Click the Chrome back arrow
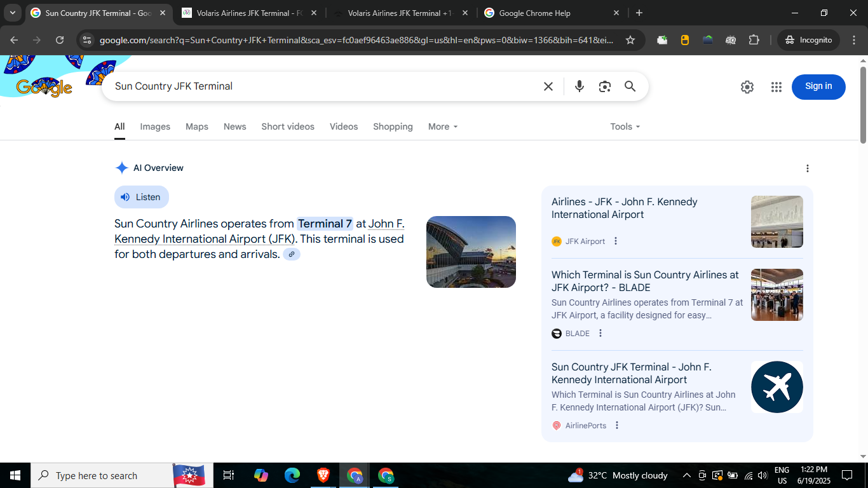This screenshot has width=868, height=488. click(x=14, y=40)
